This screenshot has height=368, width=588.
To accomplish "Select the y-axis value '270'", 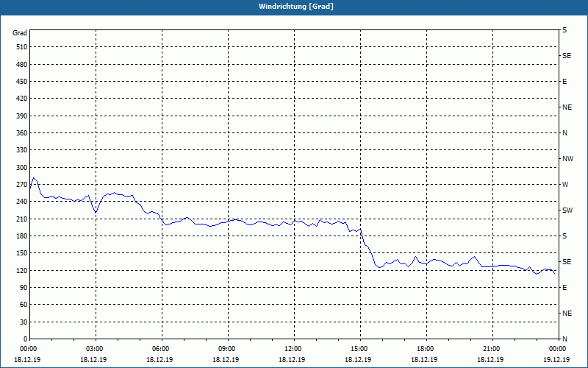I will click(x=22, y=185).
